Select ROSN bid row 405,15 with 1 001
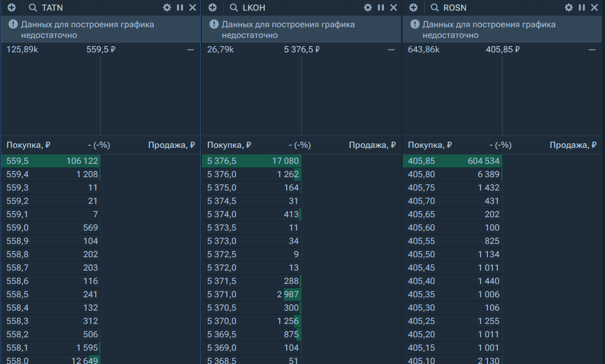This screenshot has width=605, height=364. coord(452,348)
